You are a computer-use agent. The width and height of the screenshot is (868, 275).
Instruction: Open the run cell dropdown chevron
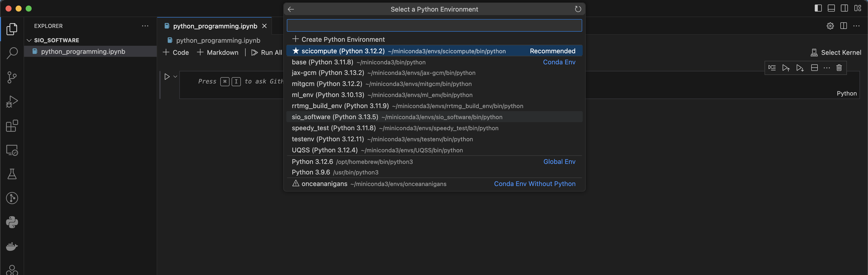pyautogui.click(x=175, y=77)
